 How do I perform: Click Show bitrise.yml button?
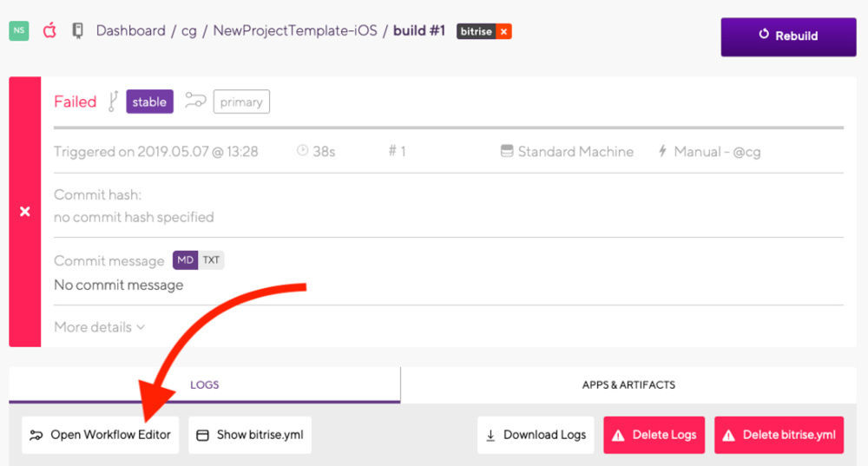point(250,435)
